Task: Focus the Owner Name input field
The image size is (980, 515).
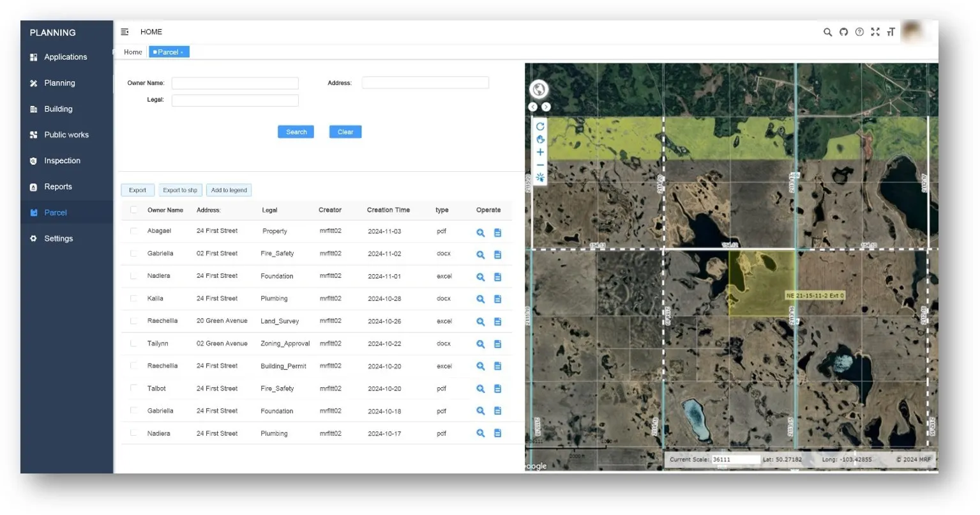Action: pyautogui.click(x=235, y=83)
